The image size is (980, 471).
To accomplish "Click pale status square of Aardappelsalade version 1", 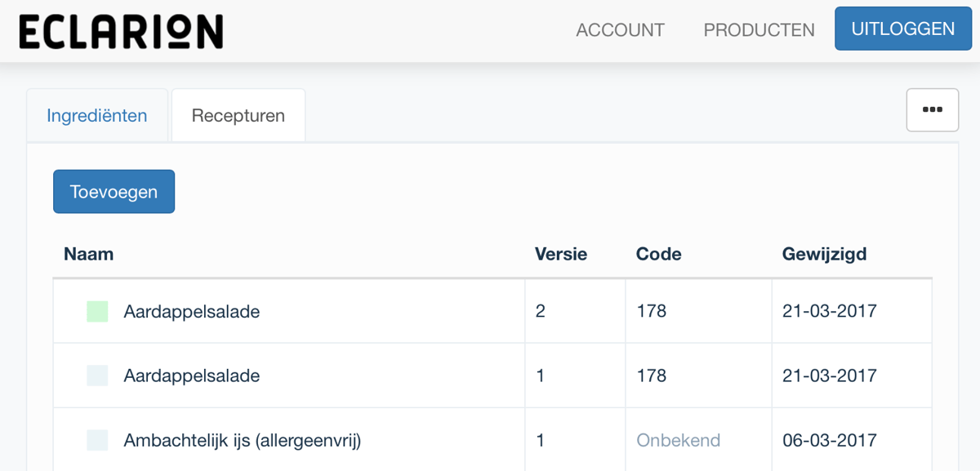I will click(97, 375).
